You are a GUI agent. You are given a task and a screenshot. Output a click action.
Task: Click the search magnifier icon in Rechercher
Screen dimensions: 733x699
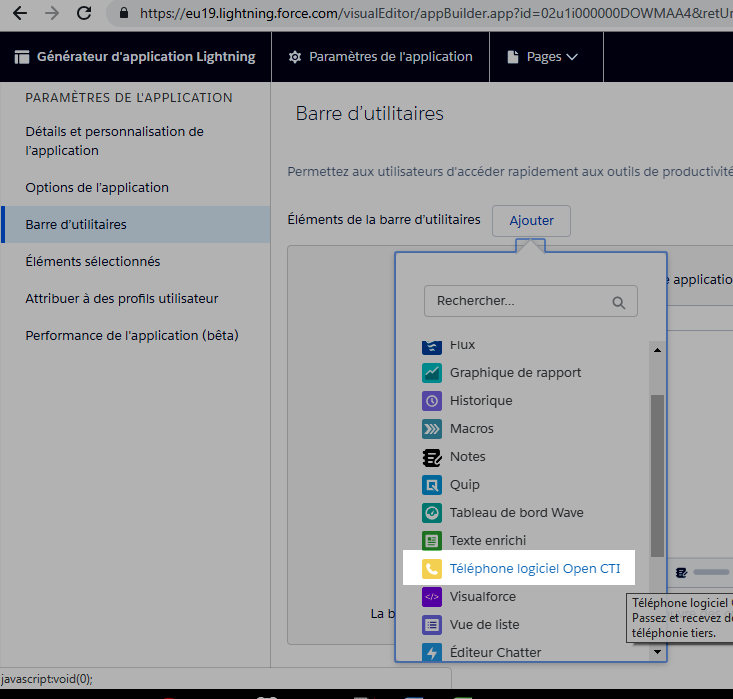pos(618,303)
